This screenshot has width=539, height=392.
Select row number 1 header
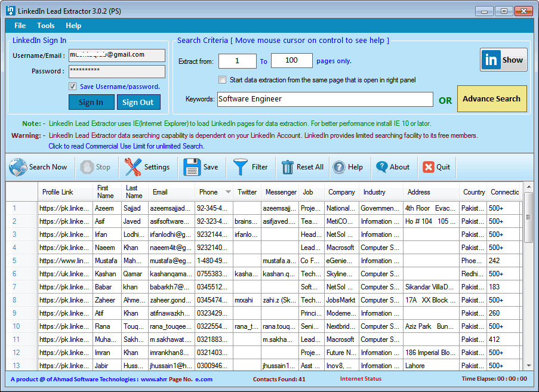pyautogui.click(x=21, y=208)
